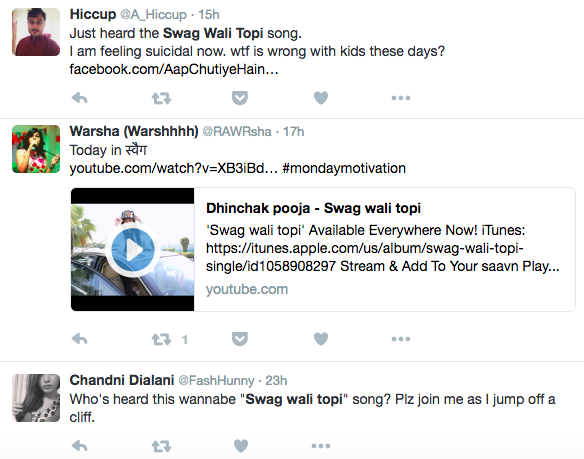Viewport: 584px width, 459px height.
Task: Retweet Warsha's tweet showing 1 retweet
Action: (161, 339)
